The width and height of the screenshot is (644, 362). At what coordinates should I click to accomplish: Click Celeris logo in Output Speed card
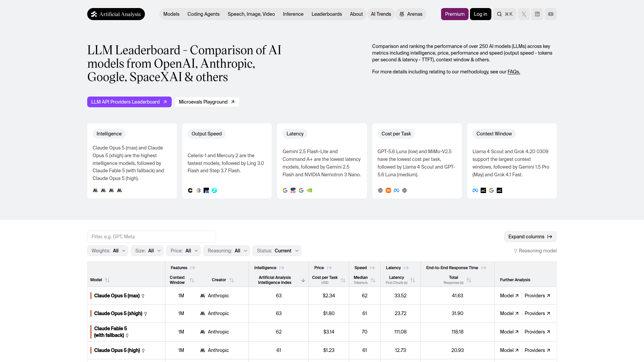[190, 190]
